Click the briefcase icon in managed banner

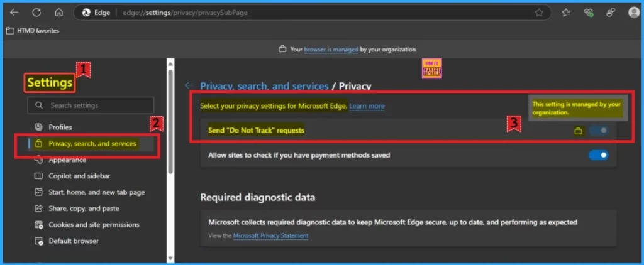click(x=282, y=49)
